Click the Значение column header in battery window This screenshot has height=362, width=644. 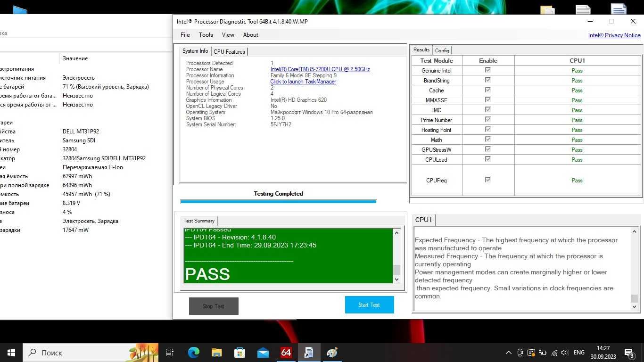point(75,58)
